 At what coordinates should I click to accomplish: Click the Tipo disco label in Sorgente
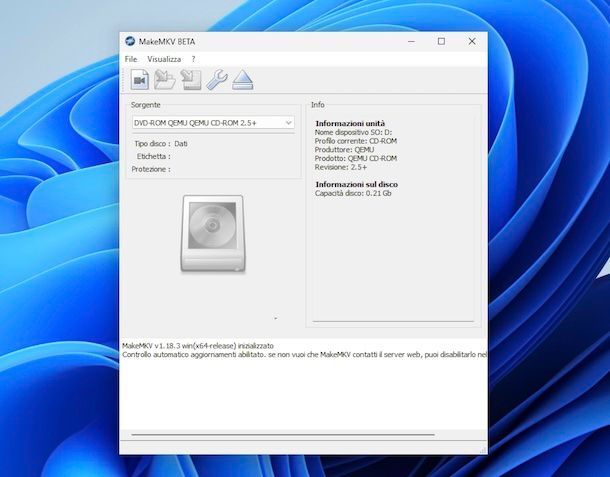pyautogui.click(x=152, y=144)
